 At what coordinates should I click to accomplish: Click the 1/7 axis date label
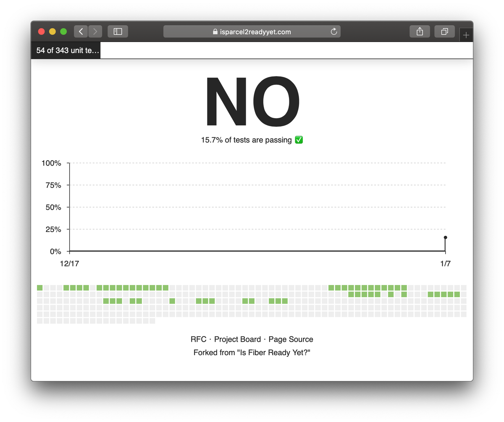[445, 264]
